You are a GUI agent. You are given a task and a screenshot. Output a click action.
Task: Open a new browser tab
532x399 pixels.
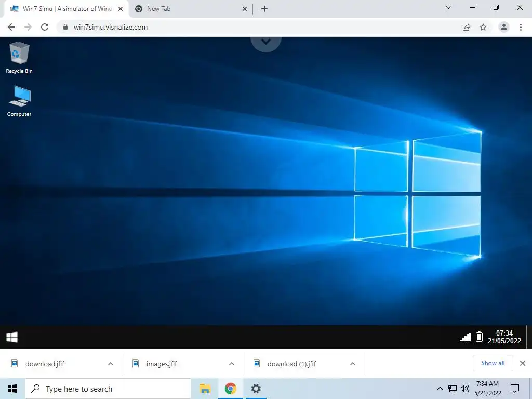(264, 9)
